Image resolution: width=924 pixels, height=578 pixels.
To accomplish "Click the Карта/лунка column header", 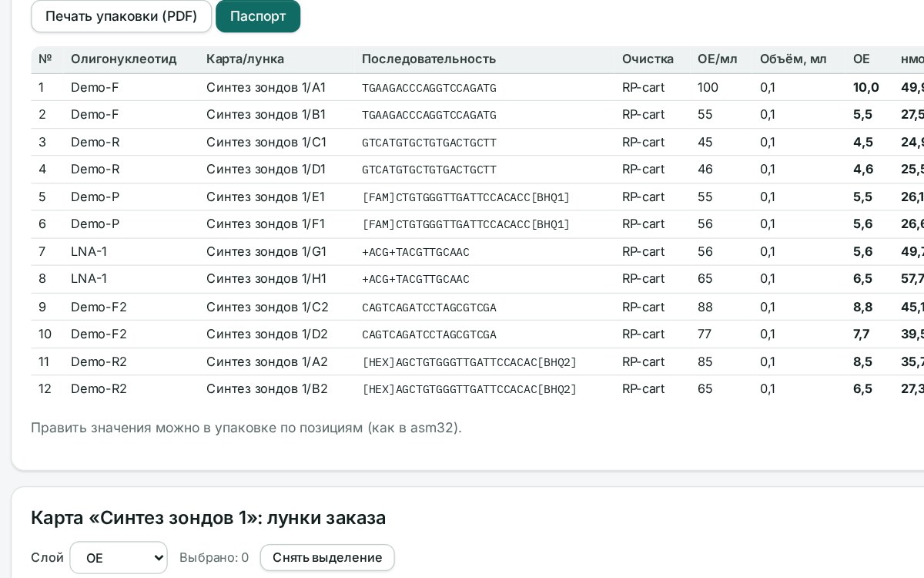I will (245, 59).
